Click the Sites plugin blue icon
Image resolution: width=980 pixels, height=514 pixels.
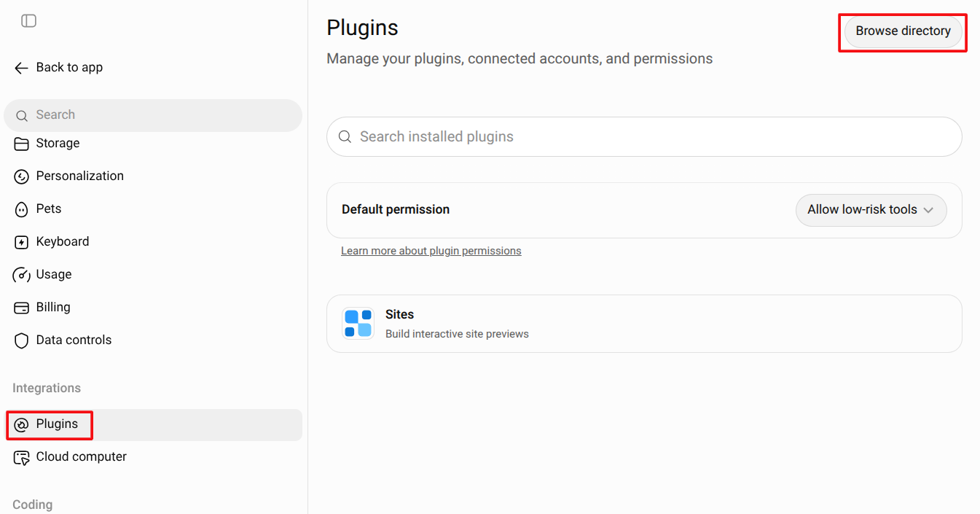pyautogui.click(x=358, y=323)
